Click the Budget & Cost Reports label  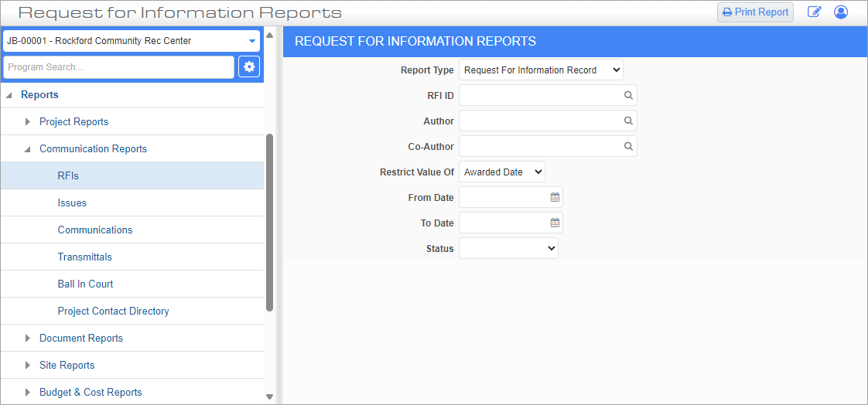[91, 393]
